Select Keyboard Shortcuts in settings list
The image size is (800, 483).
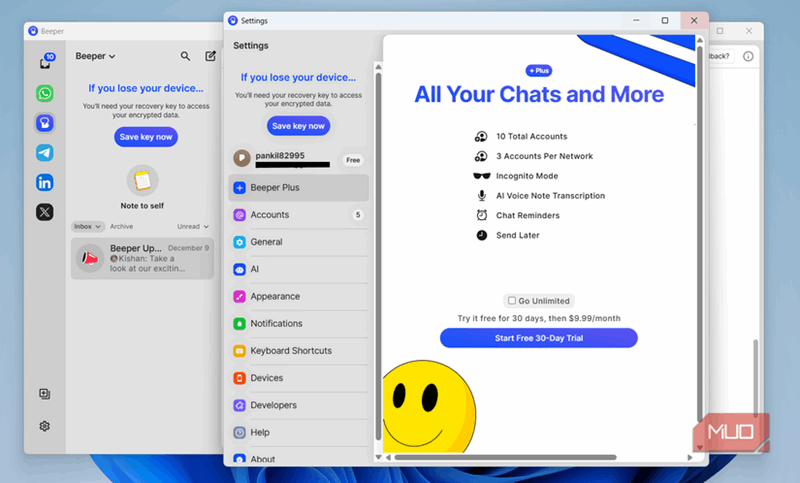(291, 351)
